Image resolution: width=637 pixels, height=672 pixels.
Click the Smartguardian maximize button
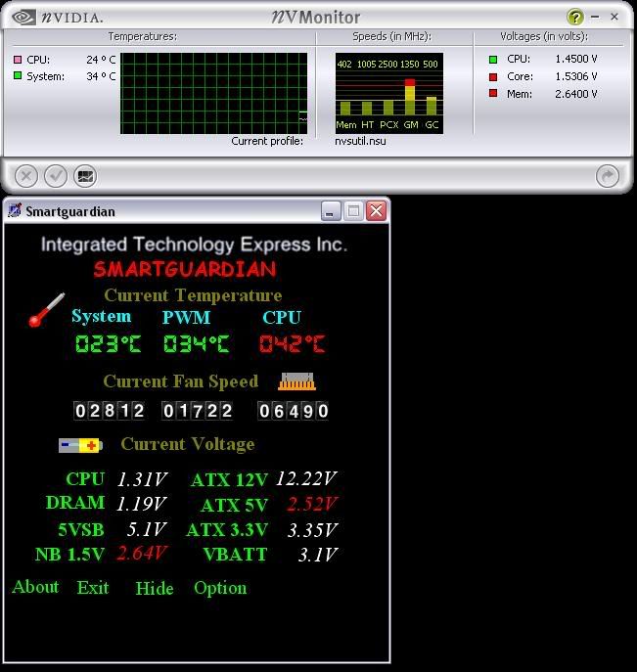pyautogui.click(x=353, y=211)
